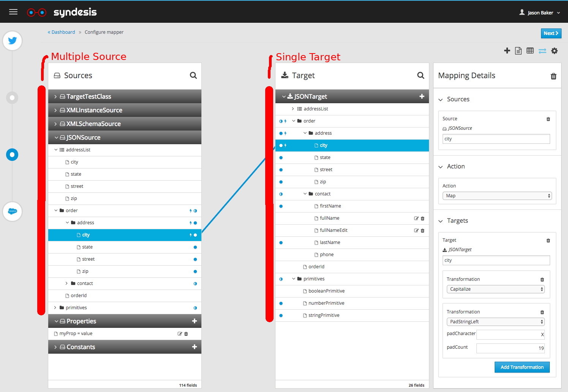Delete the mapping via trash in Mapping Details
Viewport: 568px width, 392px height.
(x=554, y=76)
